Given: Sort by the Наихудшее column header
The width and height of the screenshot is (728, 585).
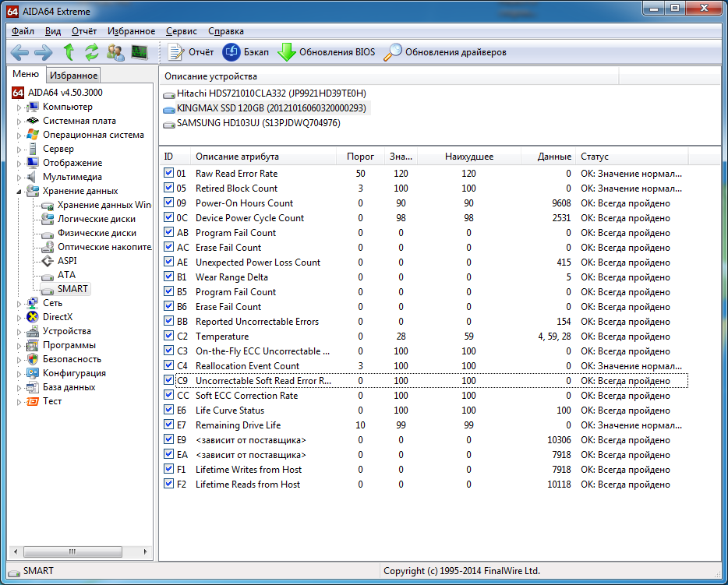Looking at the screenshot, I should 469,157.
